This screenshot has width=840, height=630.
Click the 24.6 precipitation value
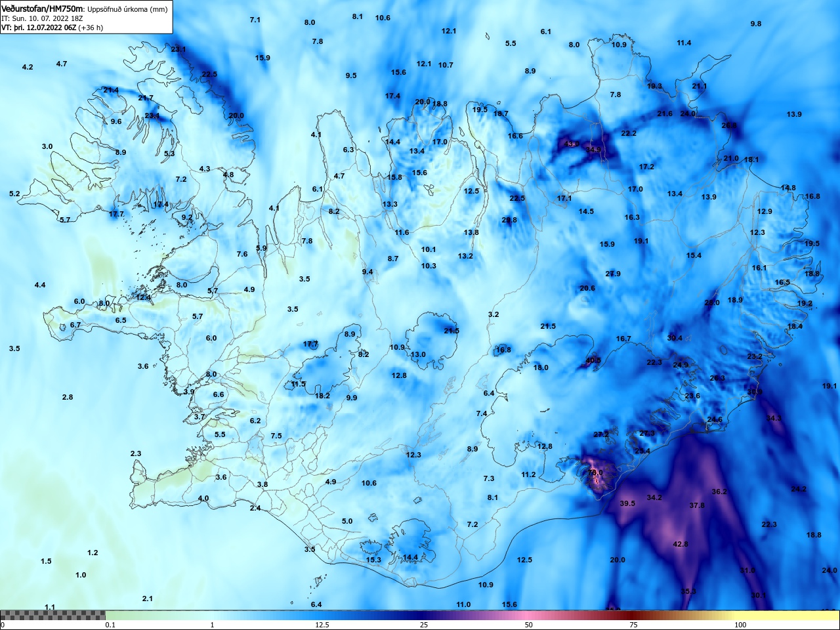click(x=715, y=419)
